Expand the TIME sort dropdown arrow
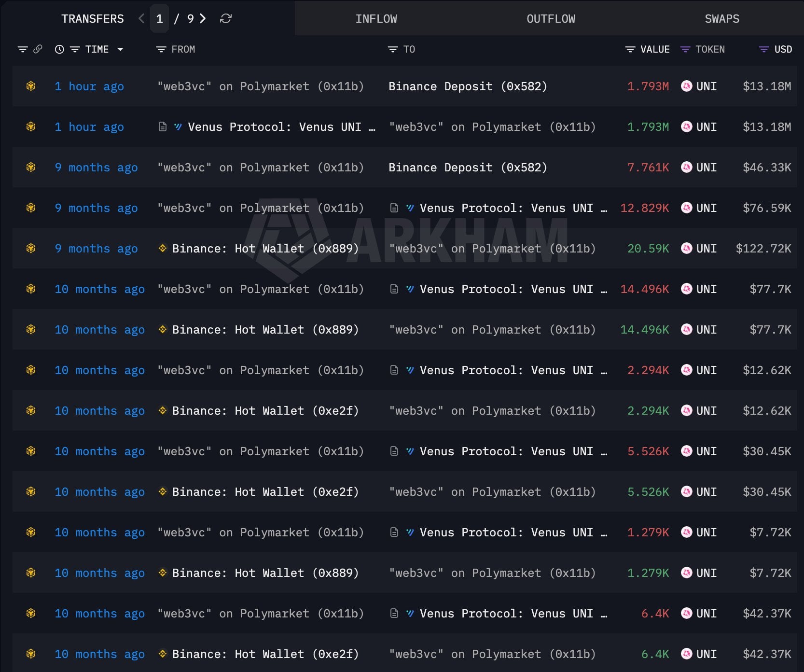Screen dimensions: 804x672 pyautogui.click(x=120, y=49)
